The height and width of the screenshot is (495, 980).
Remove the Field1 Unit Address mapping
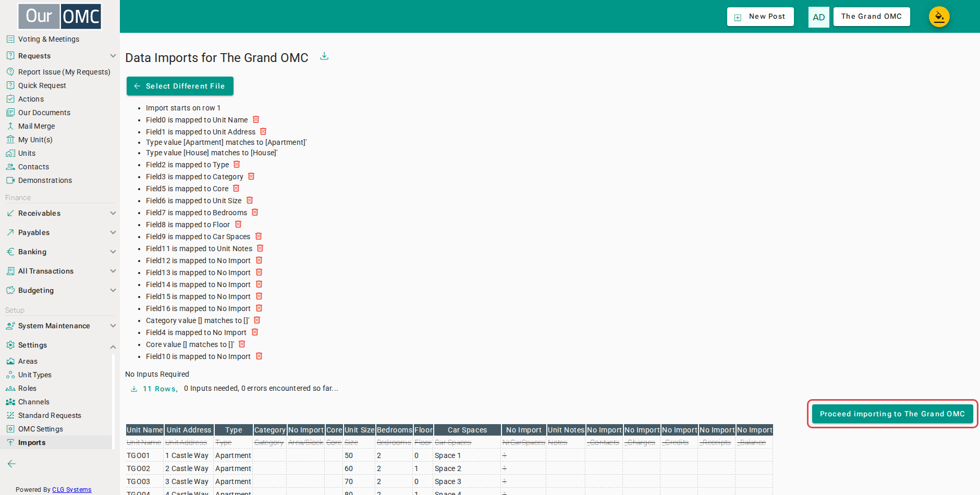(x=263, y=132)
